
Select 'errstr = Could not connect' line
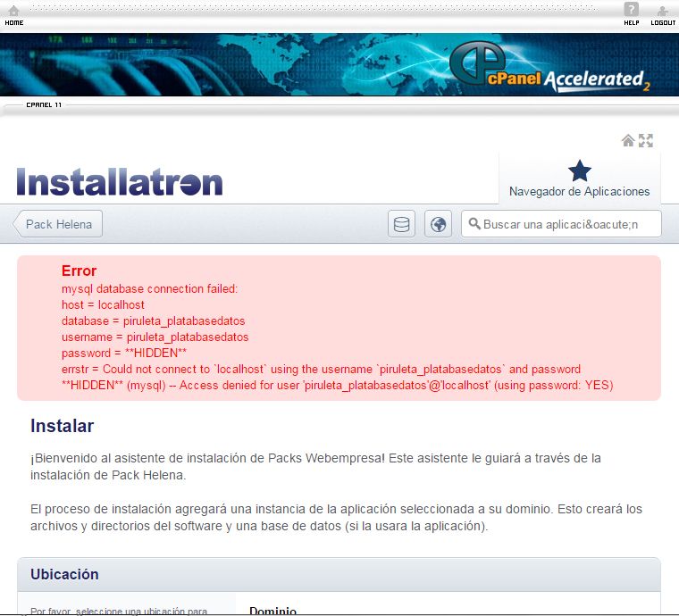coord(338,378)
